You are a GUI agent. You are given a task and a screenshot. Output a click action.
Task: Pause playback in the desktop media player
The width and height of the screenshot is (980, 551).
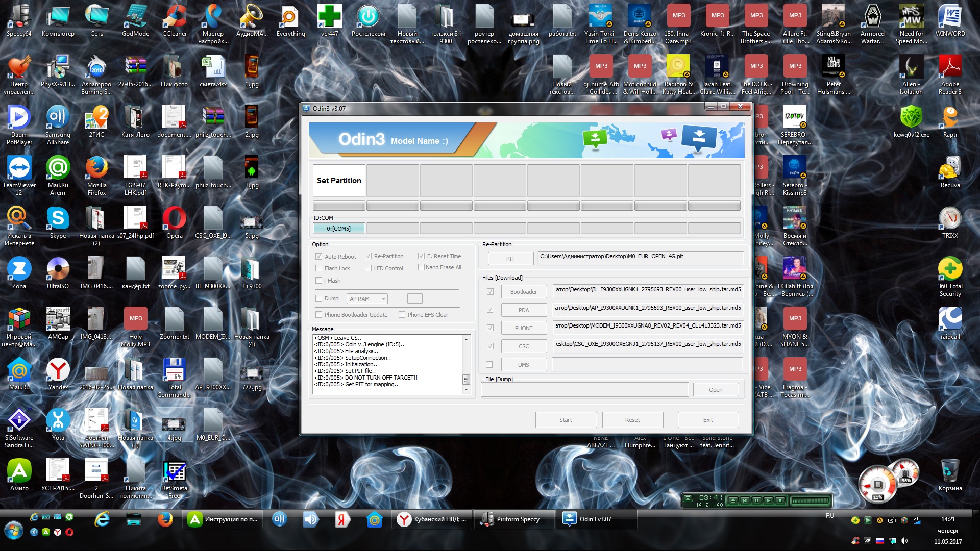[x=756, y=500]
